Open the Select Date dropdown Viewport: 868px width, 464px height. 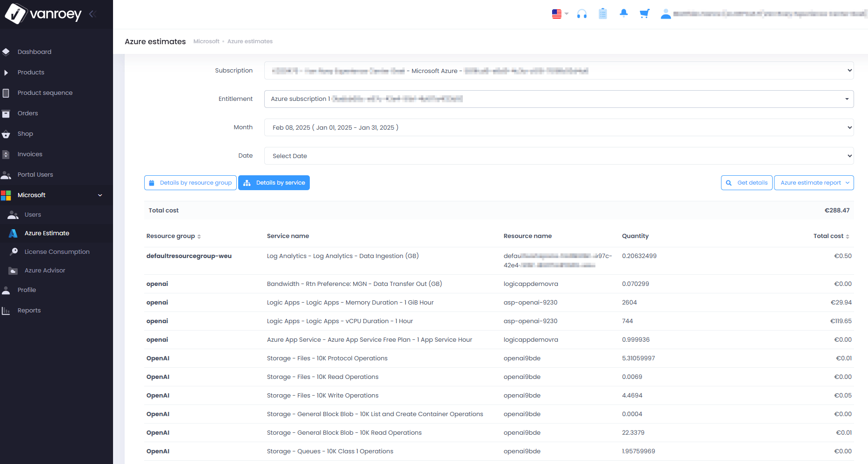[x=559, y=156]
